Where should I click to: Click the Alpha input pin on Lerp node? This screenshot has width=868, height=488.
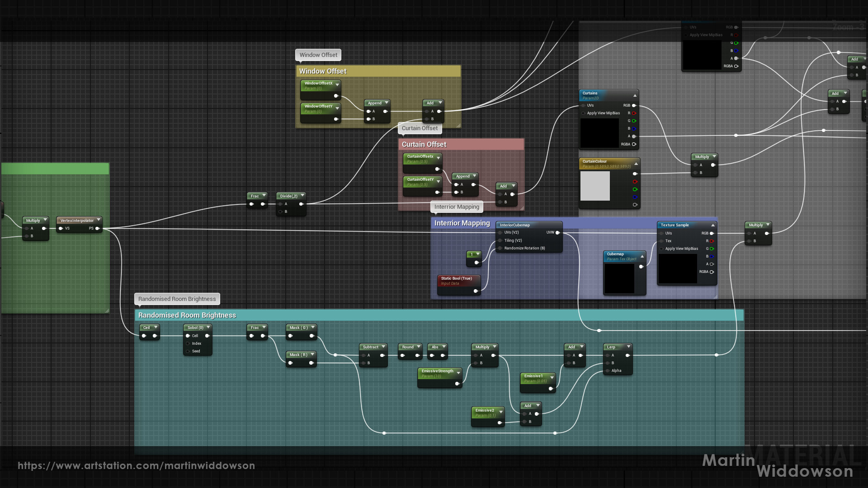coord(608,371)
